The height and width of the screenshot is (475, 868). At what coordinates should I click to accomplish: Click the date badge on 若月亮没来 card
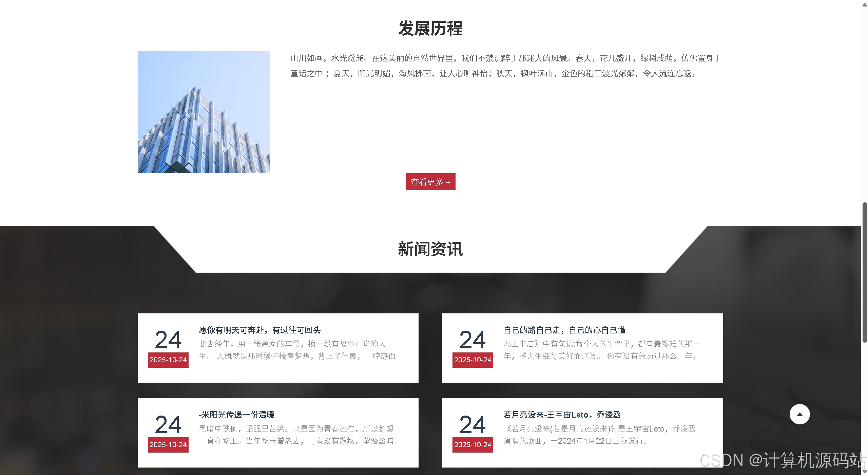[x=473, y=445]
